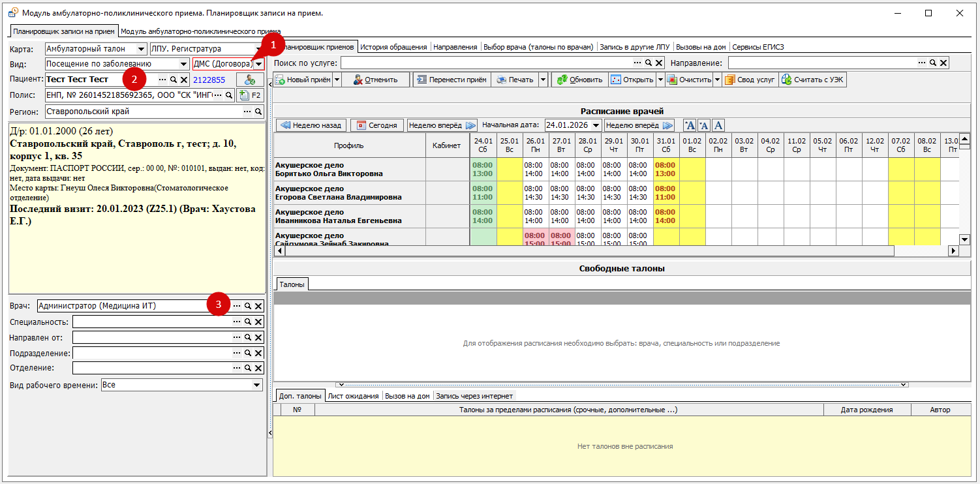The width and height of the screenshot is (980, 484).
Task: Expand the Новый приём dropdown arrow
Action: point(337,80)
